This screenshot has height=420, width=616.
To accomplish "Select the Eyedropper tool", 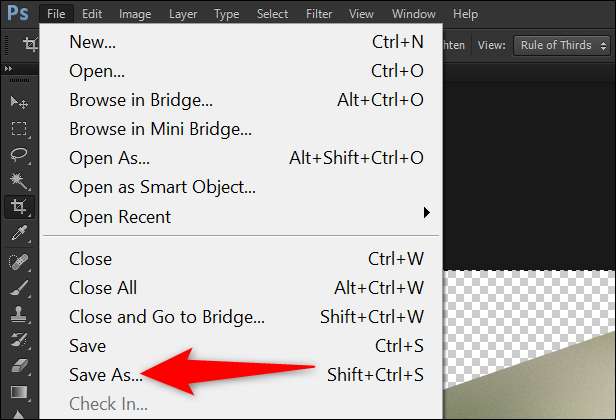I will (18, 233).
